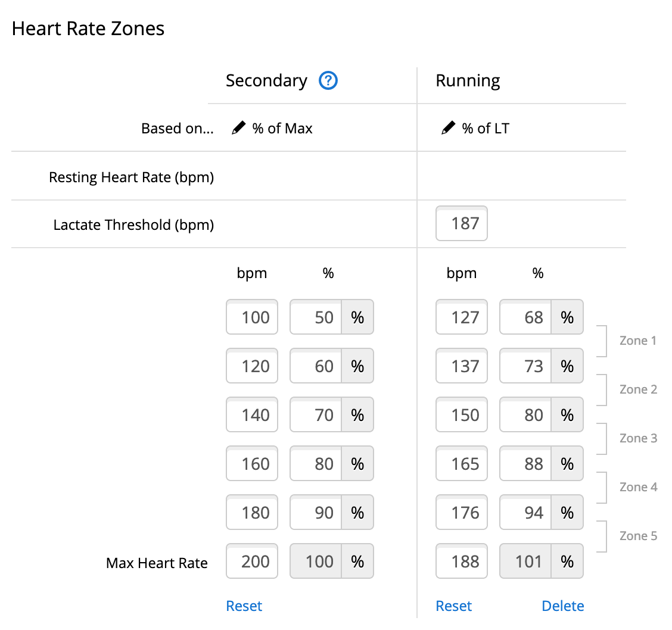Edit the Secondary 80 percent field
The image size is (672, 630).
click(316, 464)
